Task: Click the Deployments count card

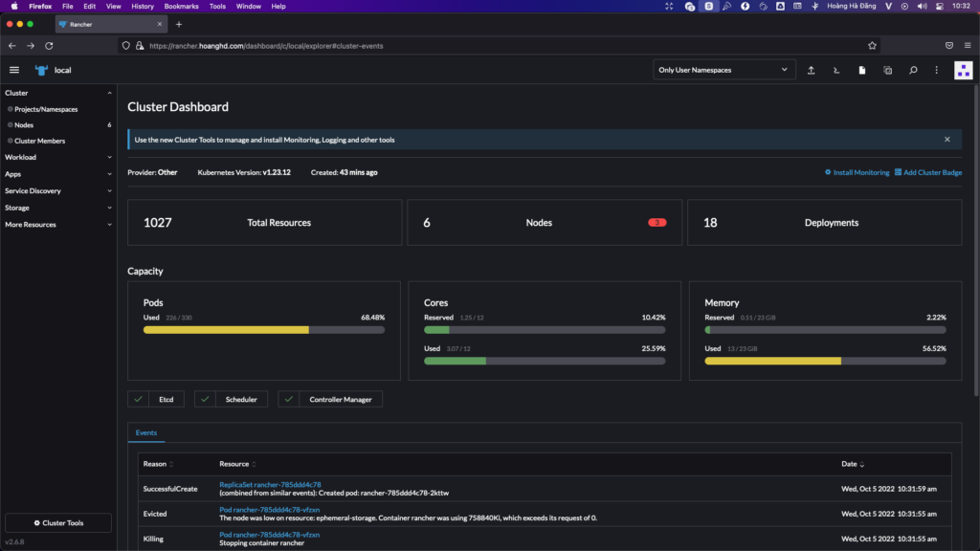Action: pyautogui.click(x=824, y=222)
